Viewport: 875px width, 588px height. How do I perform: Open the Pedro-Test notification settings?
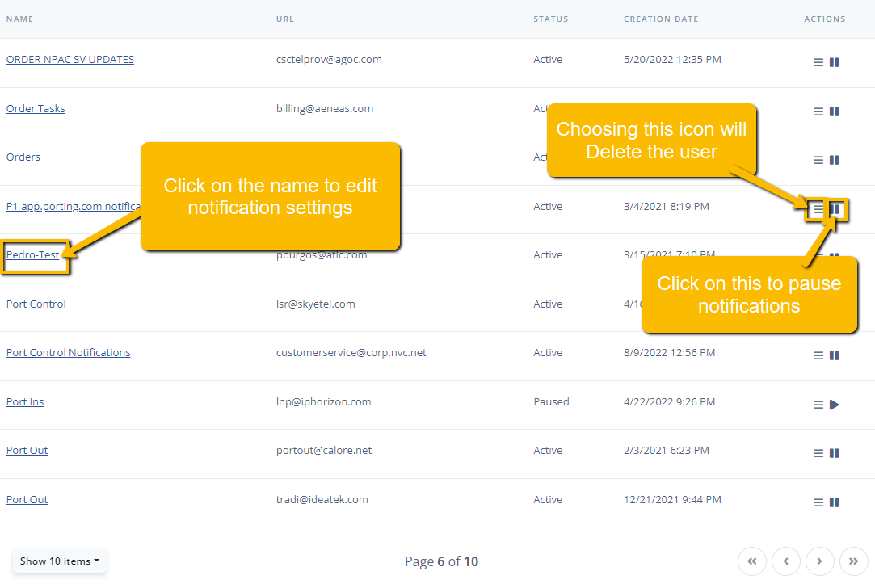(33, 254)
